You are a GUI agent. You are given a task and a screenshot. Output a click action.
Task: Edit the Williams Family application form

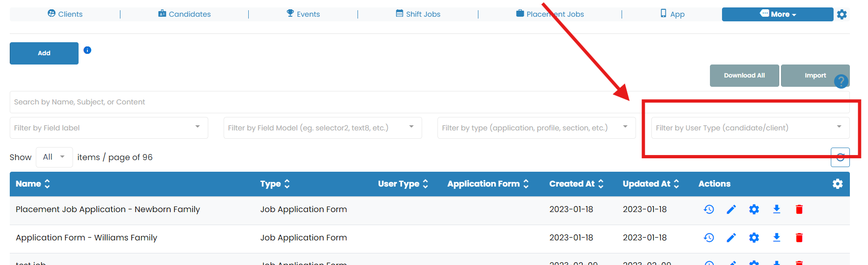tap(731, 238)
